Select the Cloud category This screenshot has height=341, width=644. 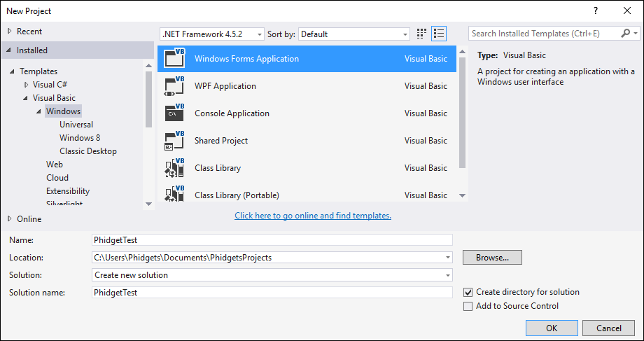[57, 178]
